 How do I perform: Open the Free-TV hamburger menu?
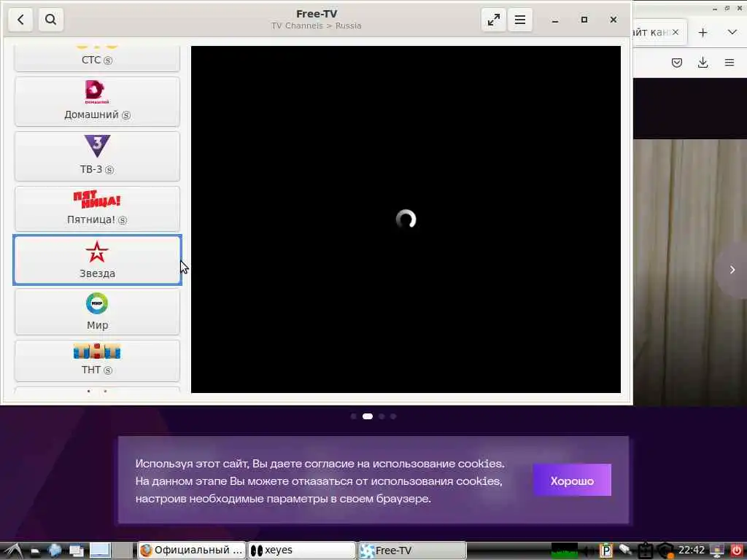click(519, 20)
